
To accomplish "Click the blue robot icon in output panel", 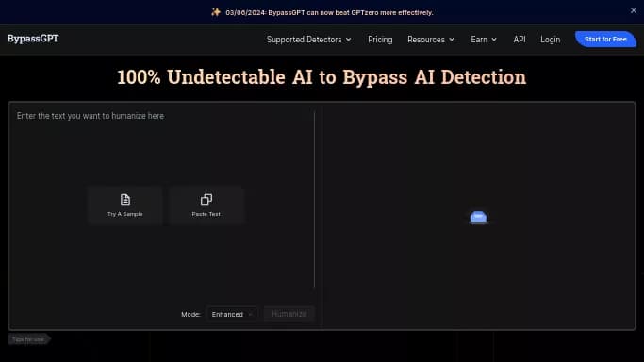I will (478, 217).
